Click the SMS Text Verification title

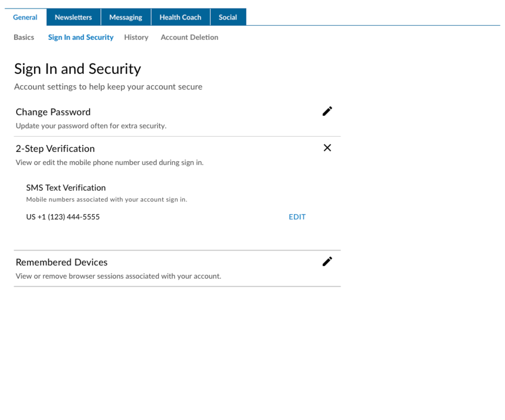click(x=66, y=188)
